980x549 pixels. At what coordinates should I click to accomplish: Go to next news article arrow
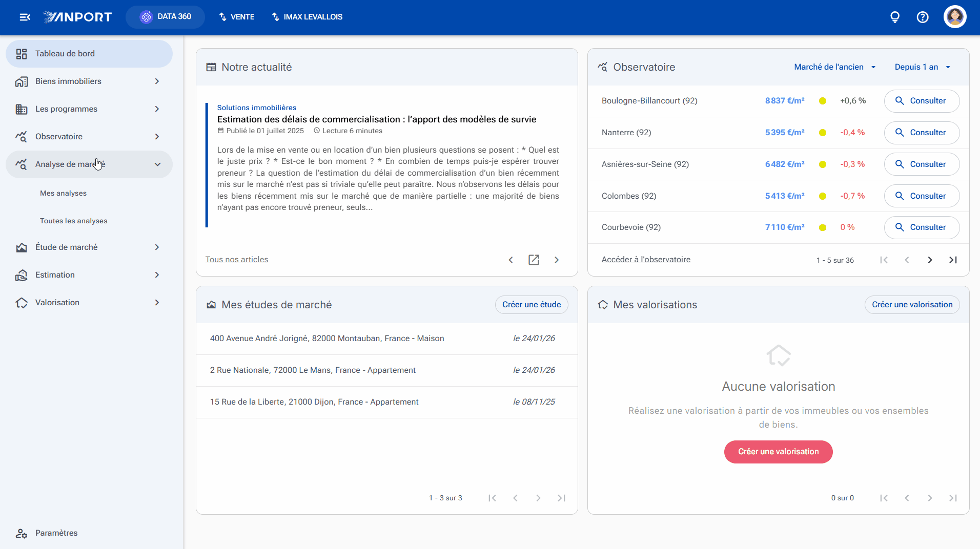(x=557, y=260)
